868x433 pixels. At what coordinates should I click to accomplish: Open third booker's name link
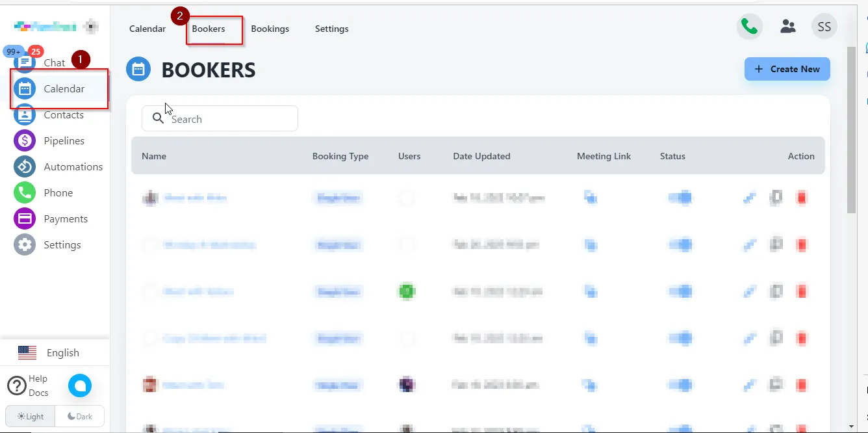pos(198,291)
